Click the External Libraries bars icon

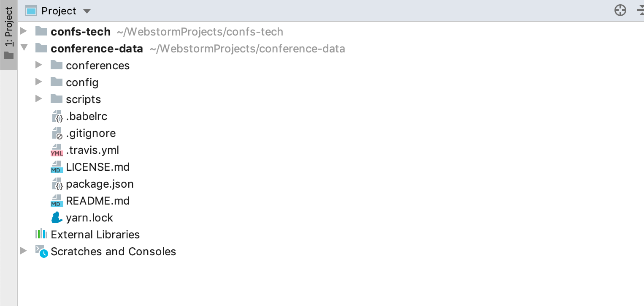coord(41,234)
